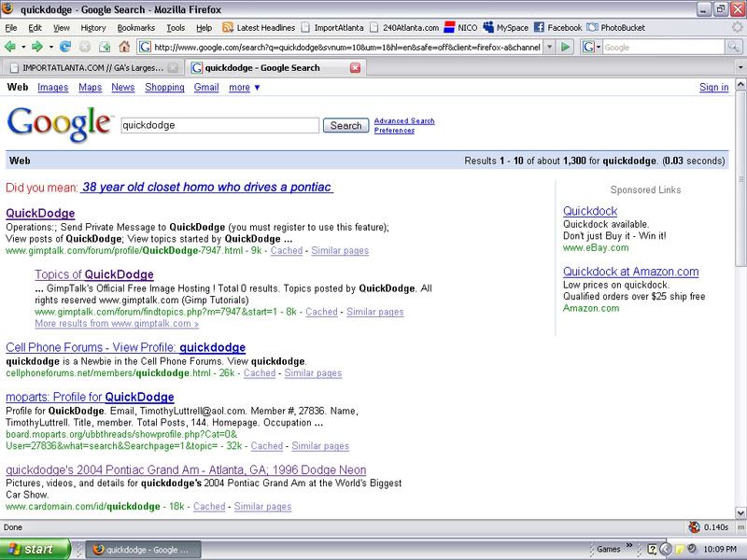This screenshot has width=747, height=560.
Task: Click the greyed Stop loading icon
Action: click(x=85, y=47)
